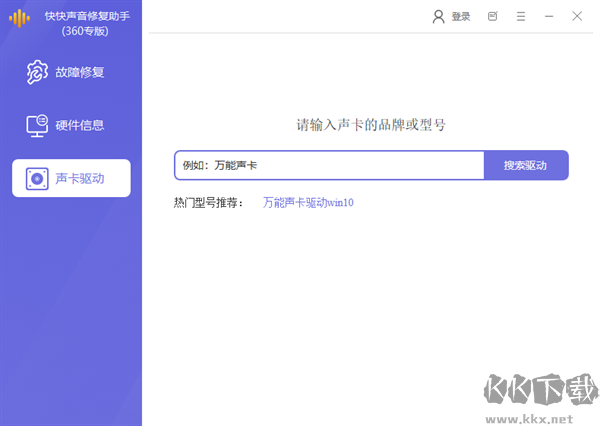600x426 pixels.
Task: Click the 热门型号推荐 label
Action: [x=208, y=202]
